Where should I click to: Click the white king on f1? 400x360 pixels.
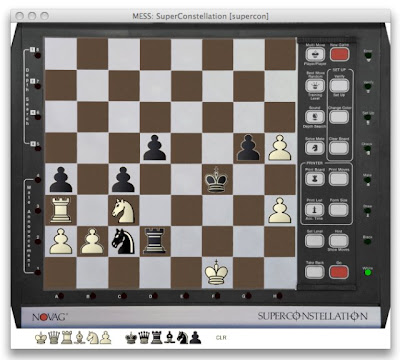tap(217, 273)
